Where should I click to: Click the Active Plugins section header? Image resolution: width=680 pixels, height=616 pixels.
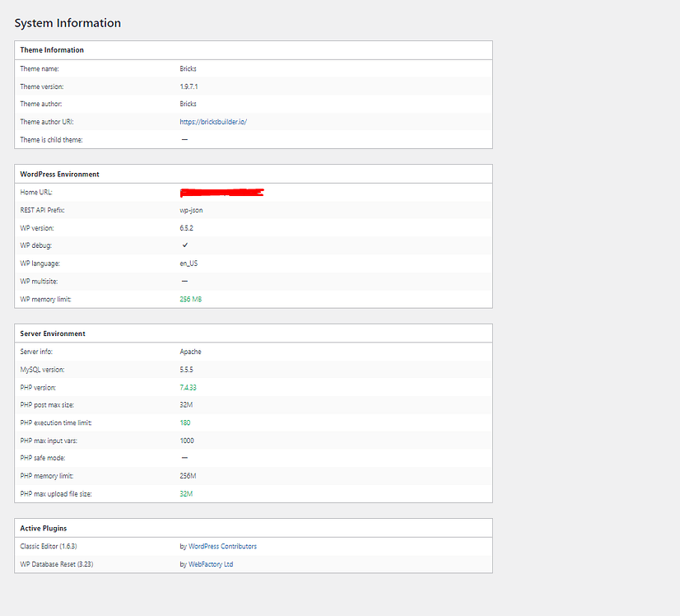[x=44, y=529]
